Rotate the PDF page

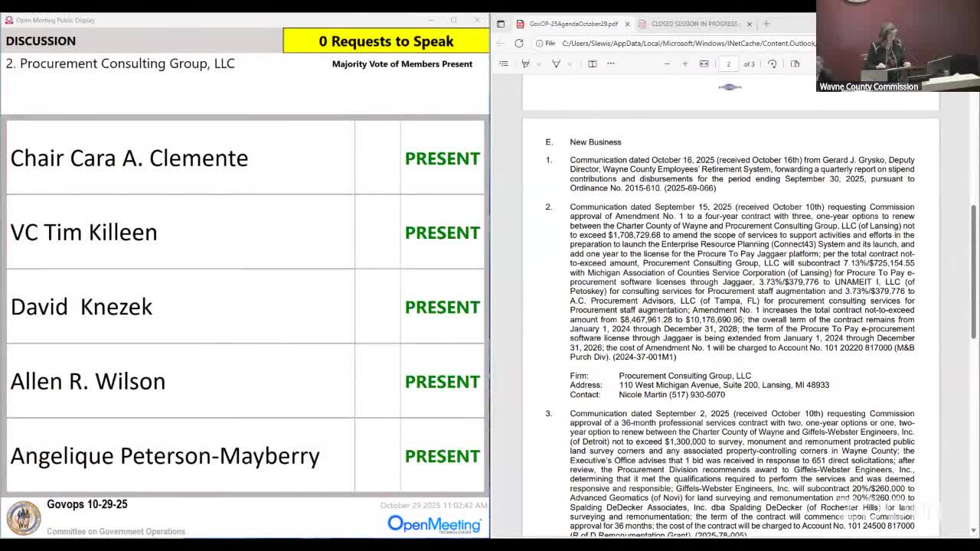(772, 64)
